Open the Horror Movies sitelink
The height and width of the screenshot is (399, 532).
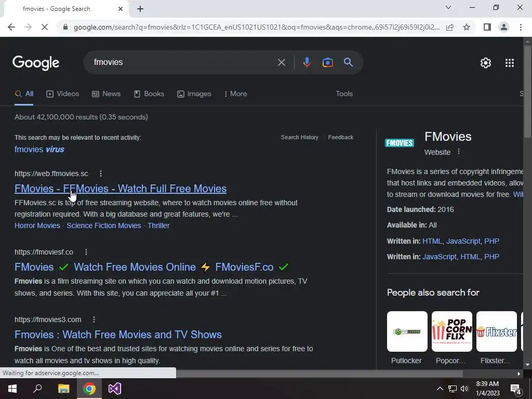click(37, 225)
